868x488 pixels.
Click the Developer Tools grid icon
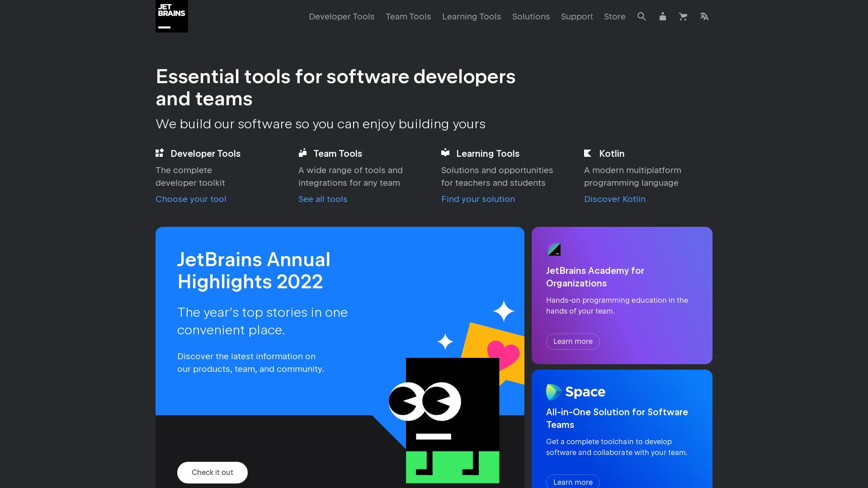point(159,153)
